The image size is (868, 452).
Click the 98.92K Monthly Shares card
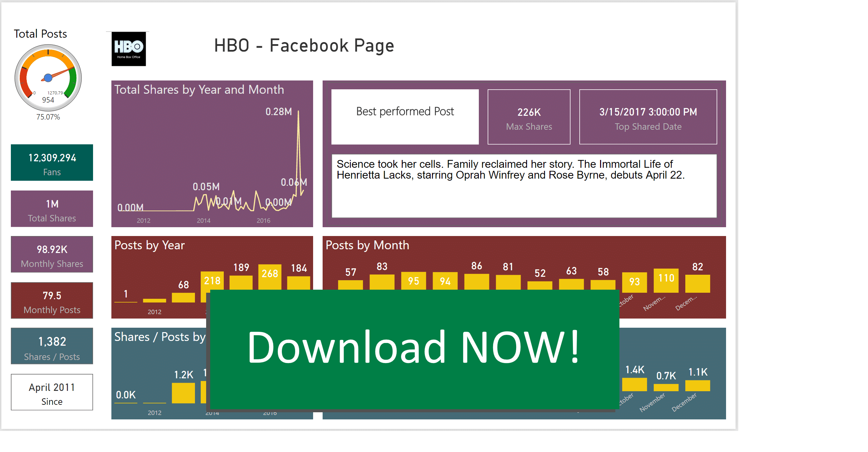click(x=52, y=254)
